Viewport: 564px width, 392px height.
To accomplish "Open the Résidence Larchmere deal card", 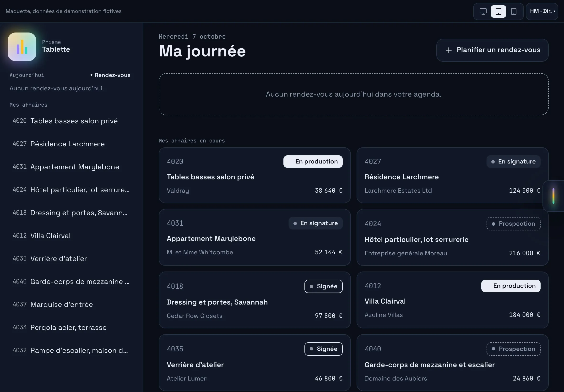I will coord(453,175).
